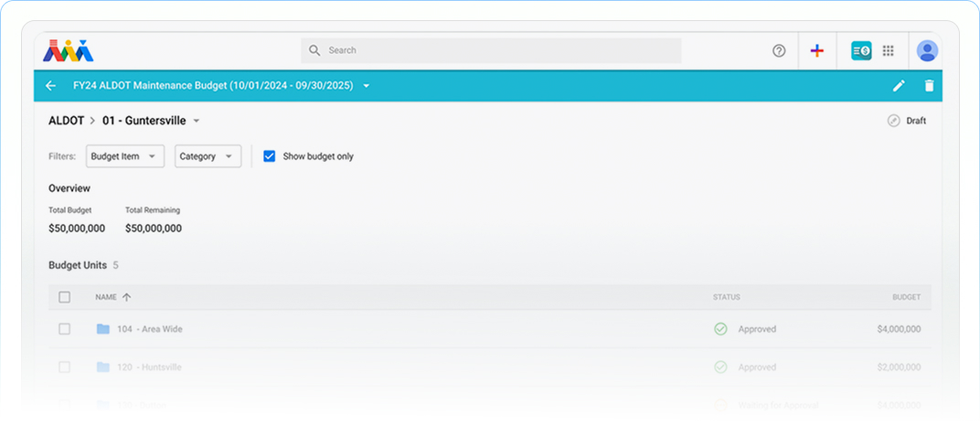Edit budget with the pencil icon
Screen dimensions: 980x438
(x=899, y=86)
